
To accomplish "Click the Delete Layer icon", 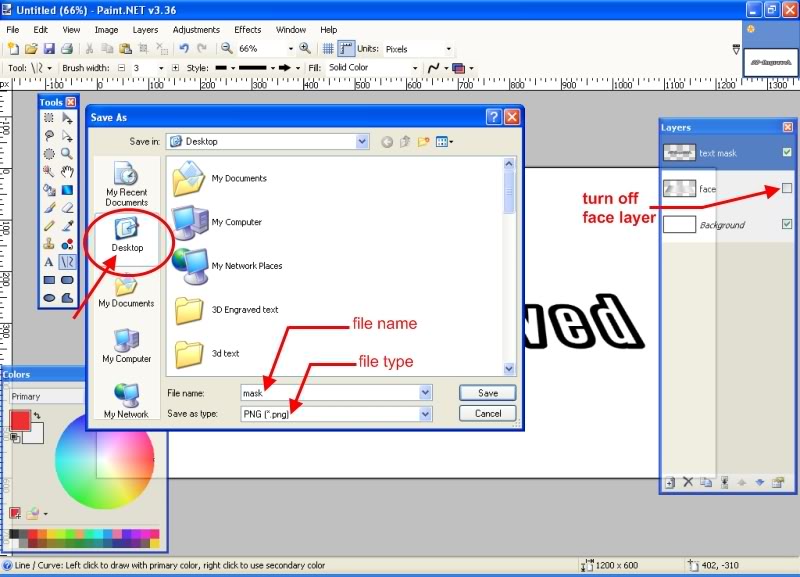I will 688,482.
